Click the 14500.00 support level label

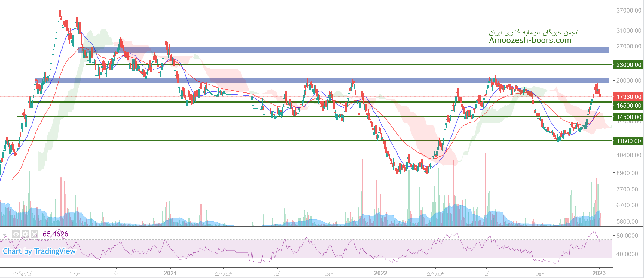pyautogui.click(x=628, y=117)
